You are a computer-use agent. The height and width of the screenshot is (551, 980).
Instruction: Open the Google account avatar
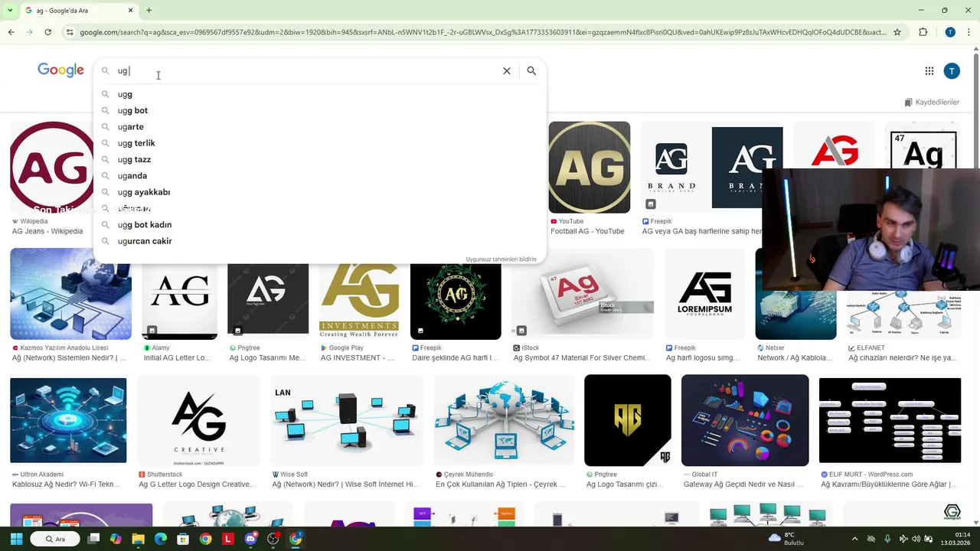coord(952,71)
